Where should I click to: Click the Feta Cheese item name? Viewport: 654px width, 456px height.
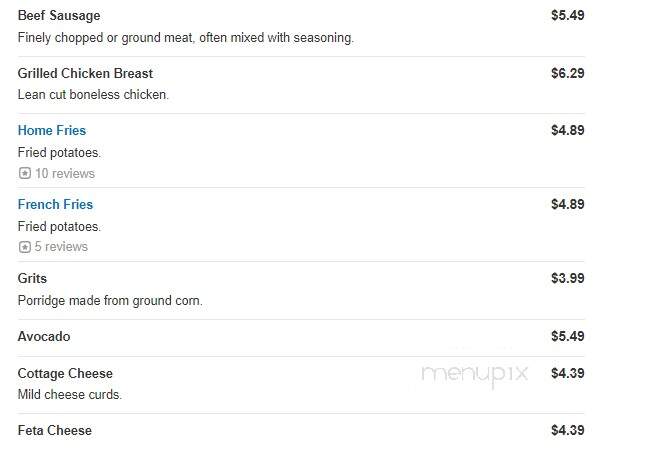(55, 430)
